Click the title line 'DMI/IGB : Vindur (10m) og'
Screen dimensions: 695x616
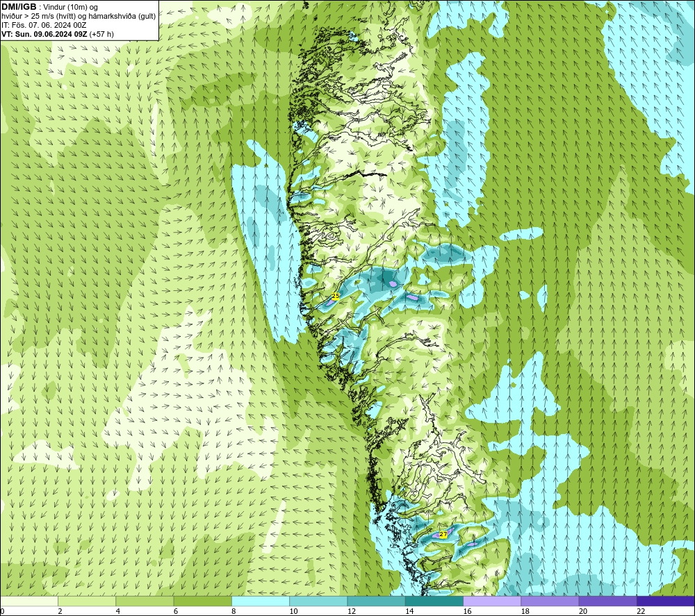tap(50, 7)
